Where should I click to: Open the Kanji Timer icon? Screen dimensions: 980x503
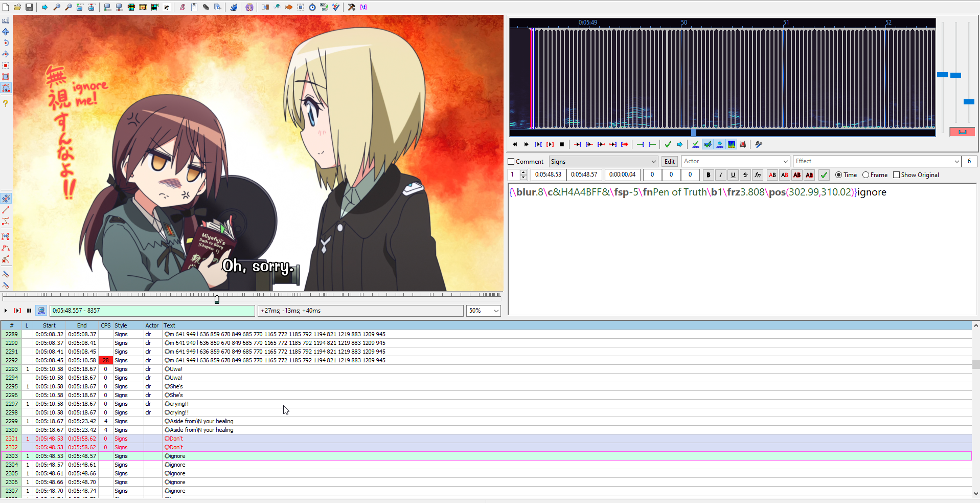[324, 7]
